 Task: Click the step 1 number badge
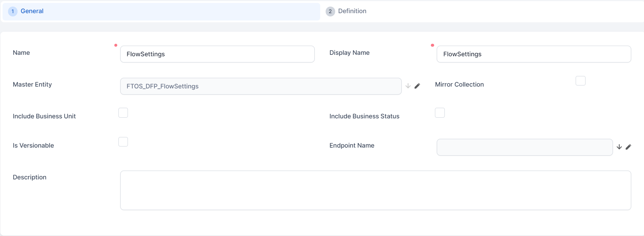pos(13,11)
